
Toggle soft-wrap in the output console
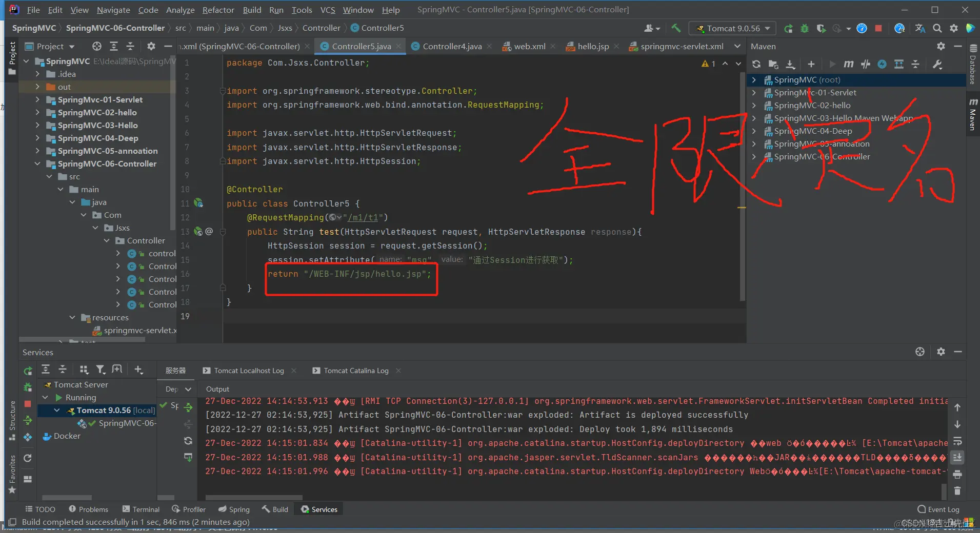(x=957, y=441)
